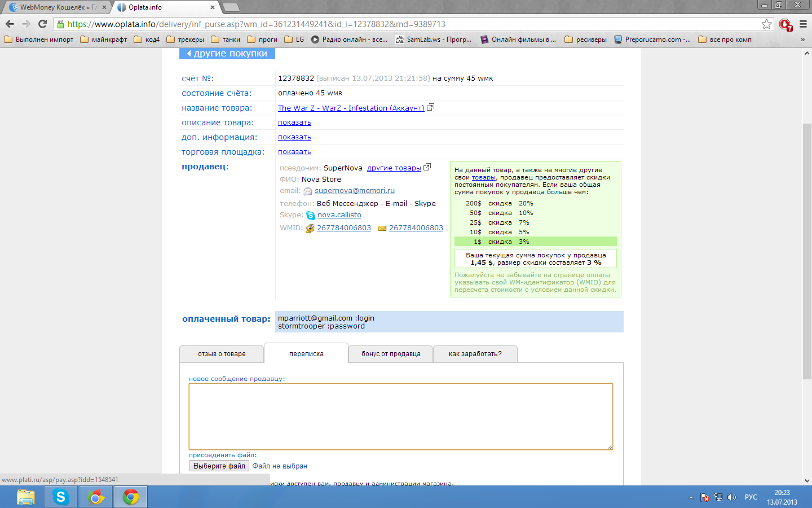Click the volume speaker tray icon

[732, 497]
